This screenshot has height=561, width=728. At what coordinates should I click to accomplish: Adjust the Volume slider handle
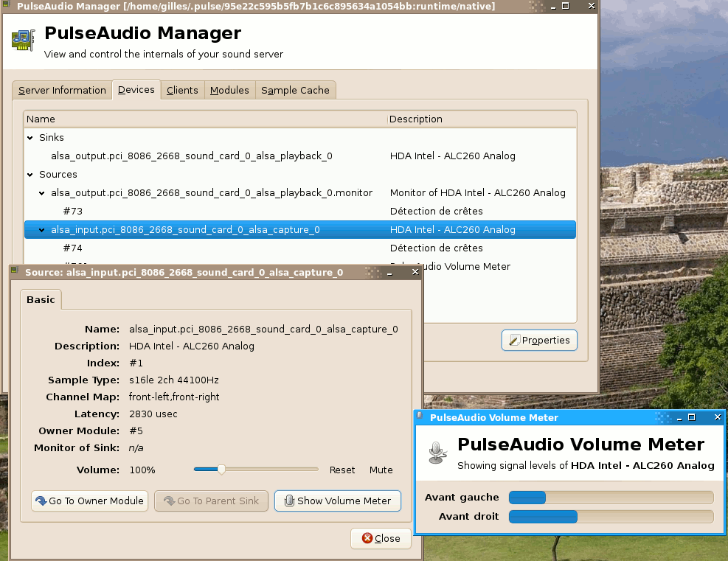221,470
